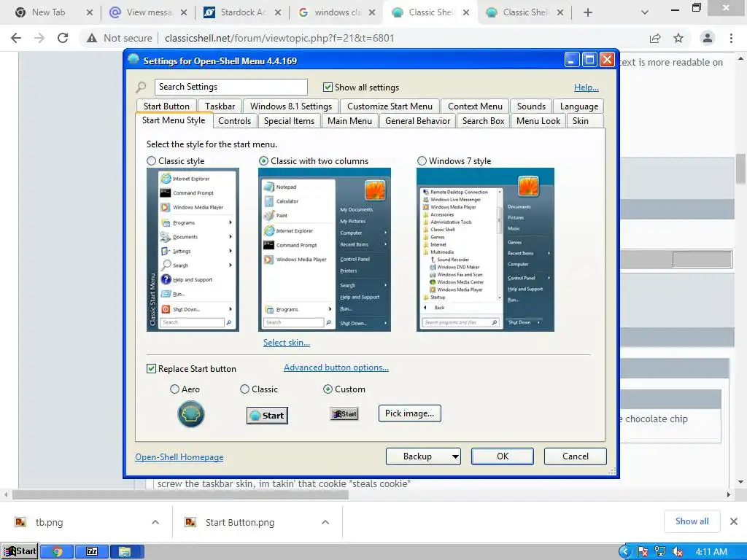The height and width of the screenshot is (560, 747).
Task: Click the taskbar Start button
Action: tap(19, 551)
